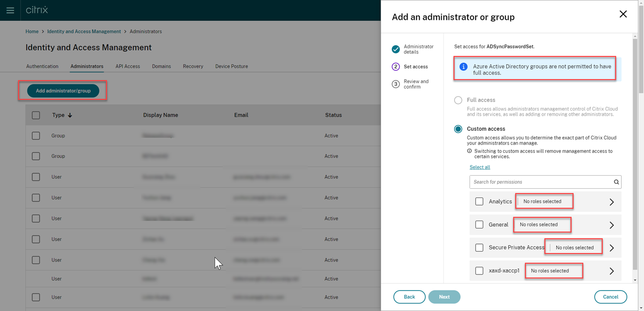Click the Next button
The height and width of the screenshot is (311, 644).
pyautogui.click(x=444, y=297)
